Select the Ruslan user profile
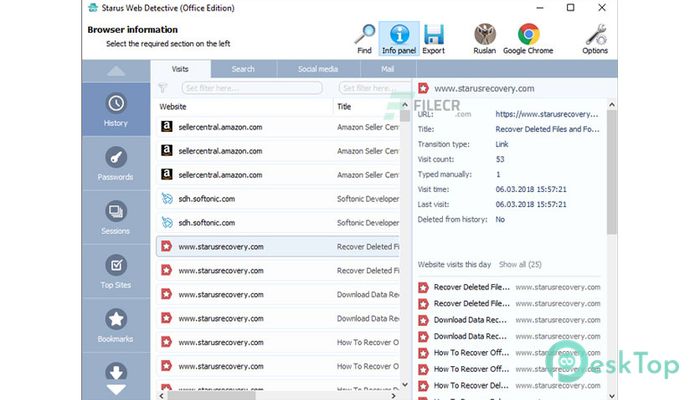Image resolution: width=700 pixels, height=400 pixels. (485, 39)
